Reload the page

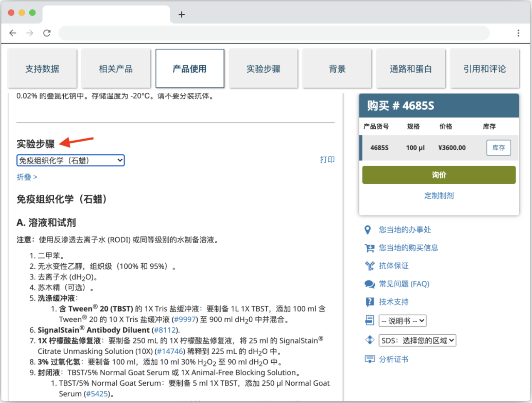47,33
